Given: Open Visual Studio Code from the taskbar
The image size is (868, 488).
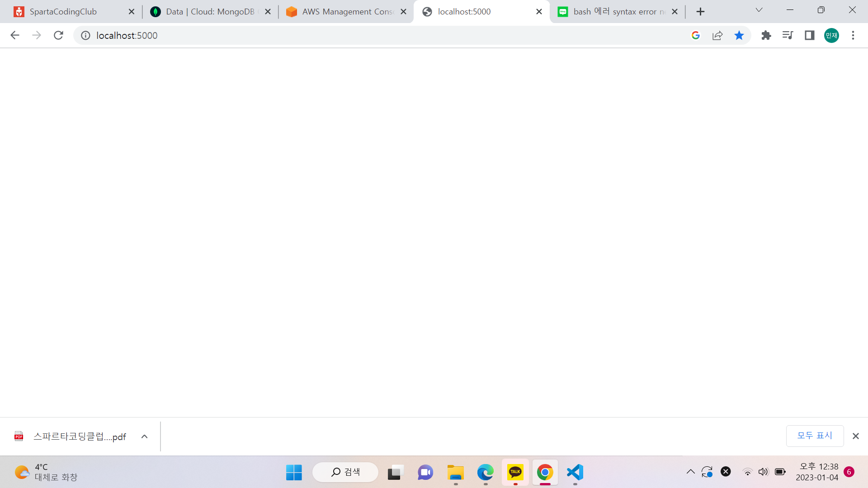Looking at the screenshot, I should pyautogui.click(x=575, y=473).
